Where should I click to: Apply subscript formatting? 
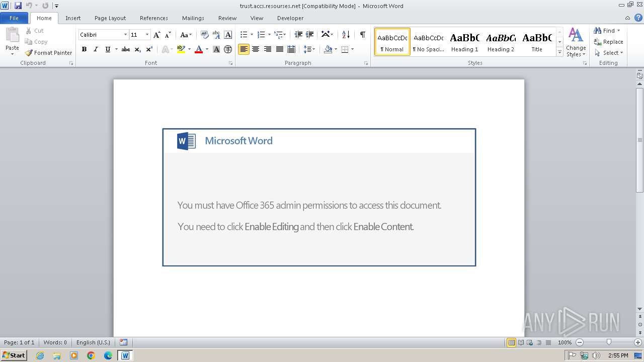[138, 49]
